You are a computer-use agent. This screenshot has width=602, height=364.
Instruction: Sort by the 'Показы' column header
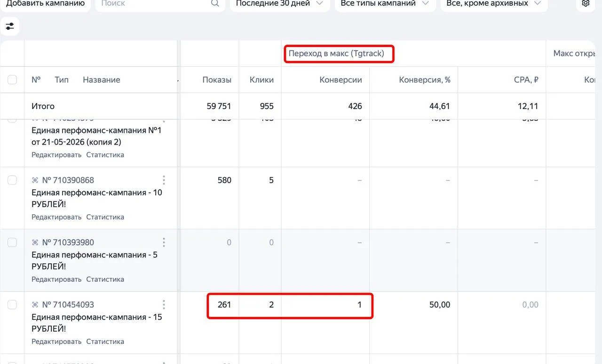point(217,80)
